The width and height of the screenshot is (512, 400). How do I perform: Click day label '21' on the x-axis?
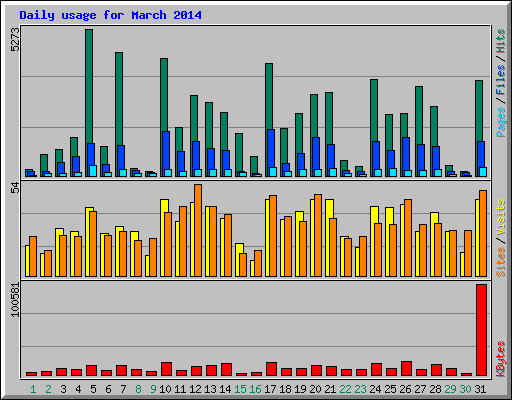click(x=330, y=389)
